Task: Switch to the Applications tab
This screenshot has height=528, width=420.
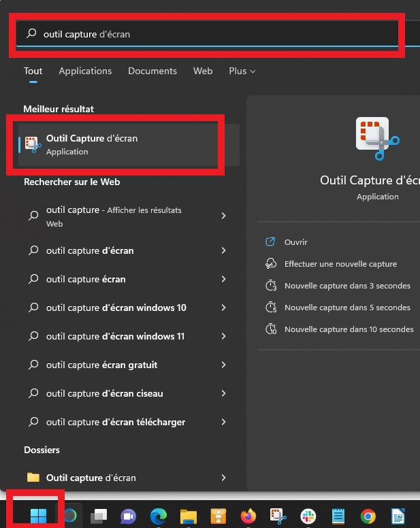Action: click(x=85, y=71)
